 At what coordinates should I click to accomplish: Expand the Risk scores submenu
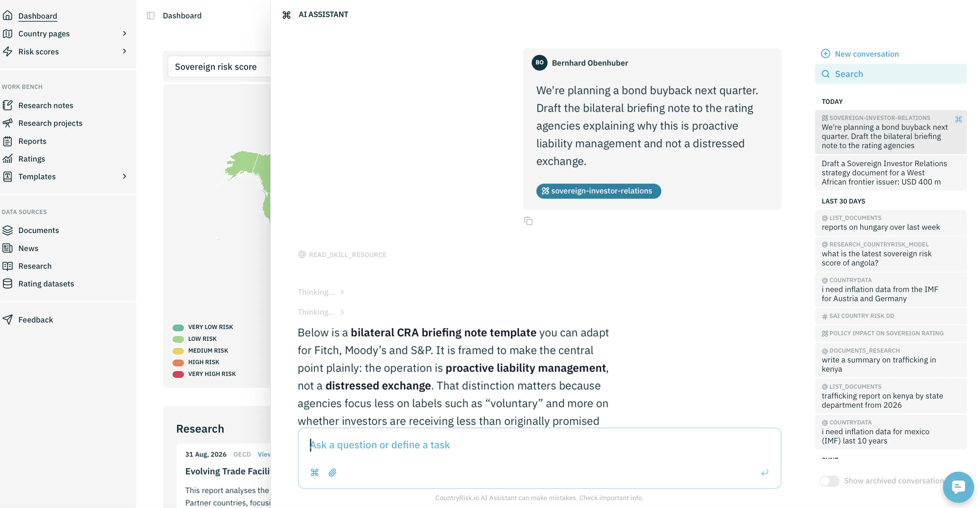click(x=124, y=51)
